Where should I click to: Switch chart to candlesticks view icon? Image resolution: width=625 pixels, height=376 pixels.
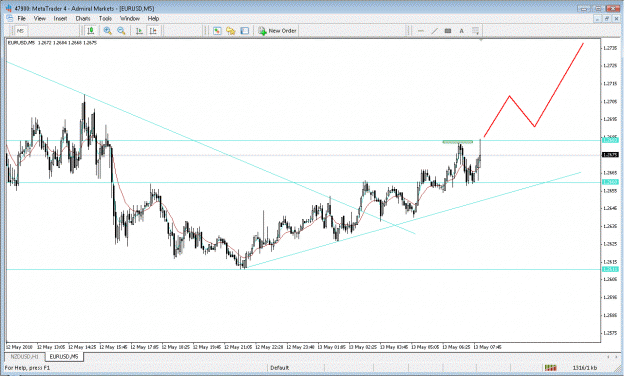pos(91,31)
